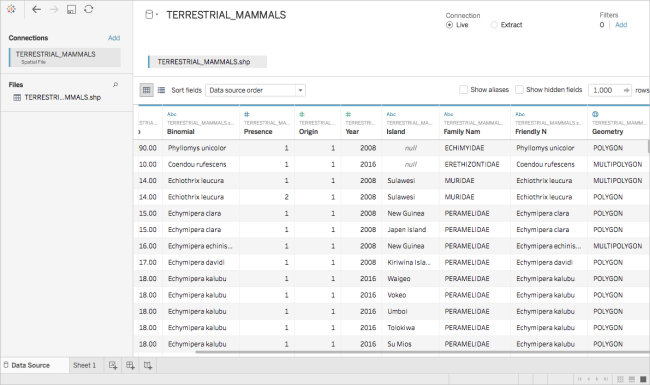The height and width of the screenshot is (385, 650).
Task: Apply the row count arrow next to 1,000
Action: pos(626,90)
